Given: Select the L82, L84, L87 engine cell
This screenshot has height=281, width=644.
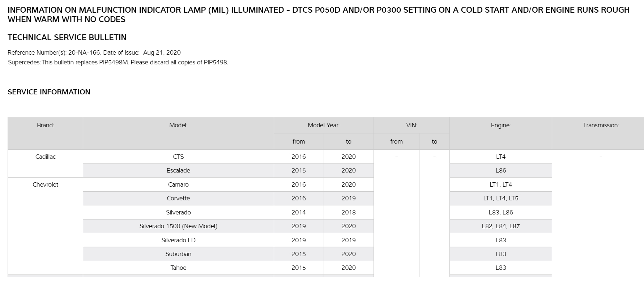Looking at the screenshot, I should [500, 226].
